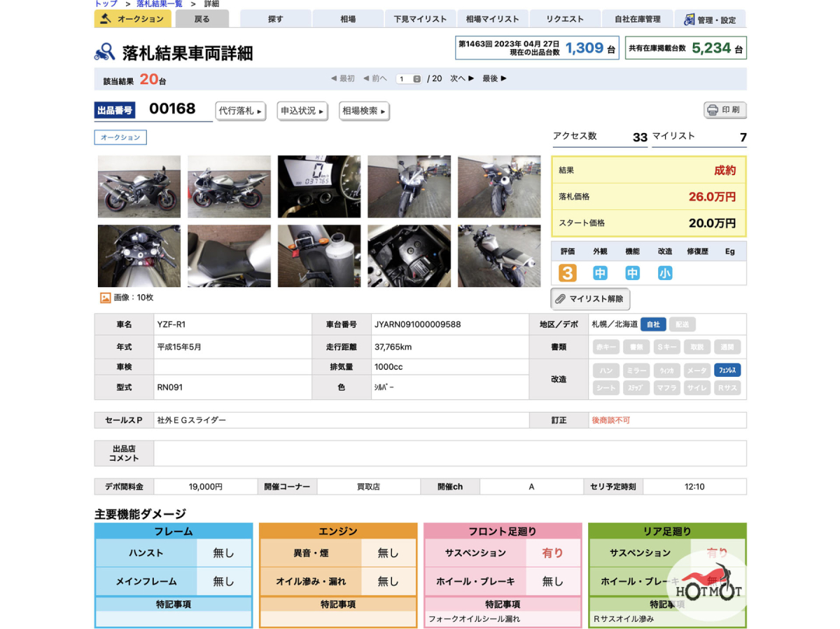Open the under-seat battery photo thumbnail
Image resolution: width=840 pixels, height=629 pixels.
[409, 256]
